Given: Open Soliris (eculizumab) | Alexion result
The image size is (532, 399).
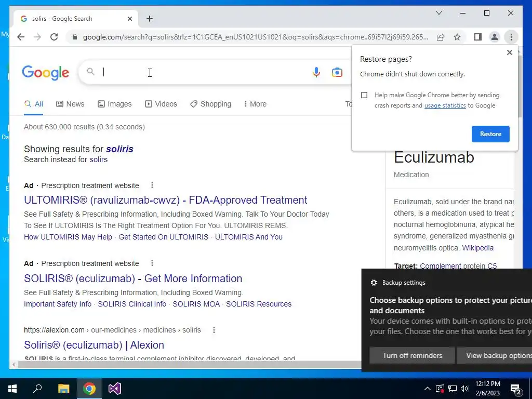Looking at the screenshot, I should tap(94, 345).
